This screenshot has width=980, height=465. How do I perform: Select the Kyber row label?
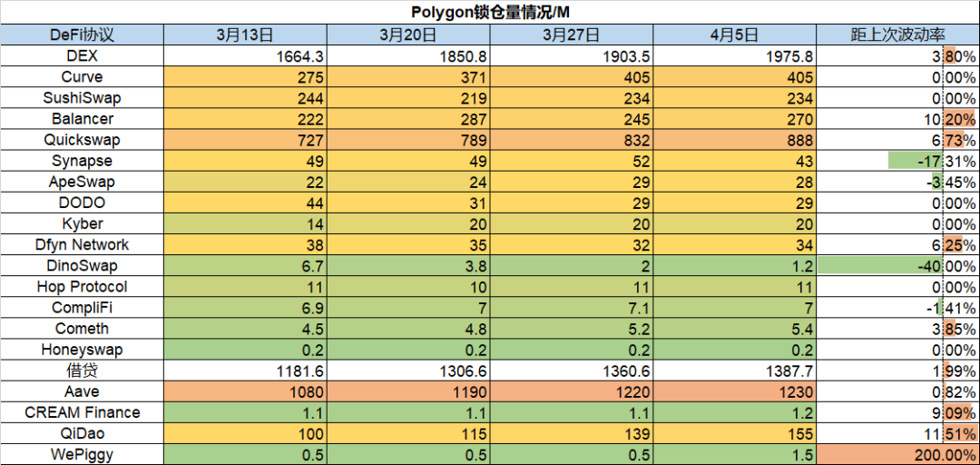[82, 224]
